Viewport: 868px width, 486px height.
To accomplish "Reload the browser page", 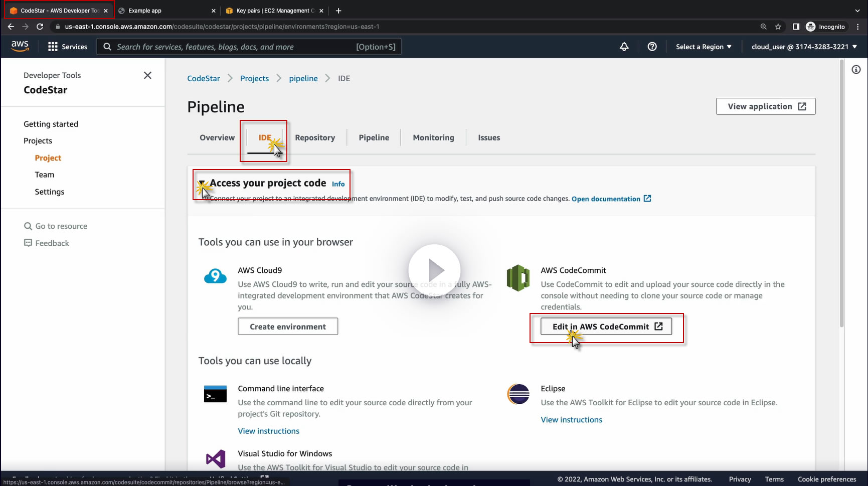I will pyautogui.click(x=40, y=27).
